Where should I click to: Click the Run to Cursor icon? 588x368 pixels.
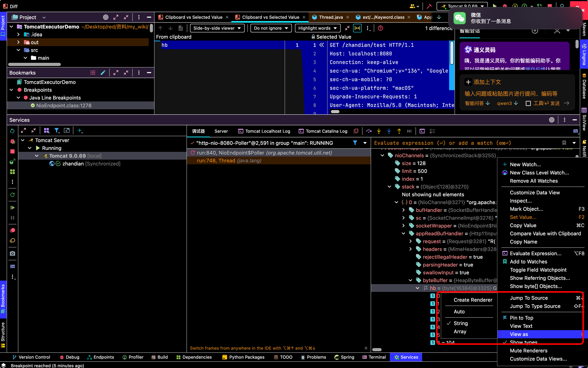click(x=409, y=131)
